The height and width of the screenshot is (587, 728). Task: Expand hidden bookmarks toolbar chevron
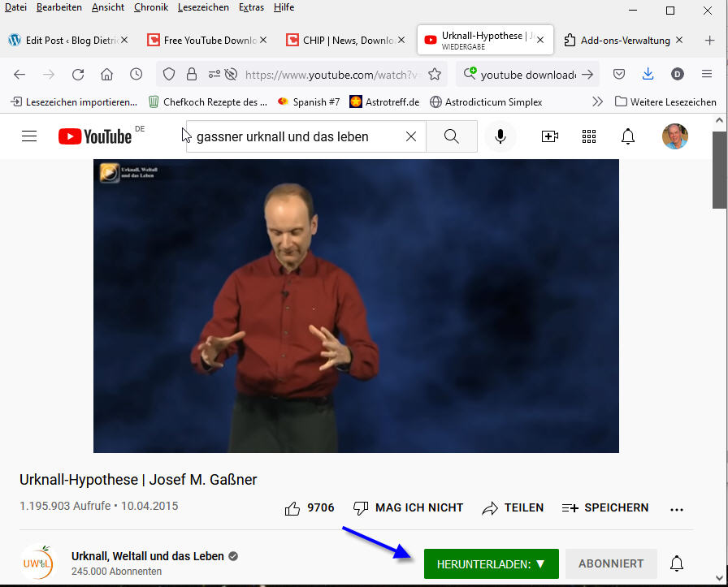tap(597, 101)
